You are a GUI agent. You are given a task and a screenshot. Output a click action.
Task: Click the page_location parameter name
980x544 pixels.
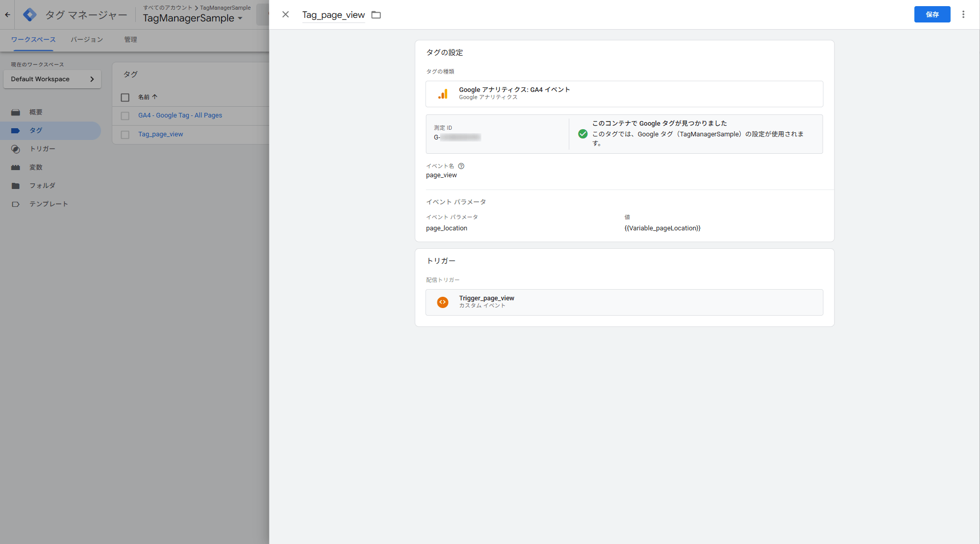447,228
